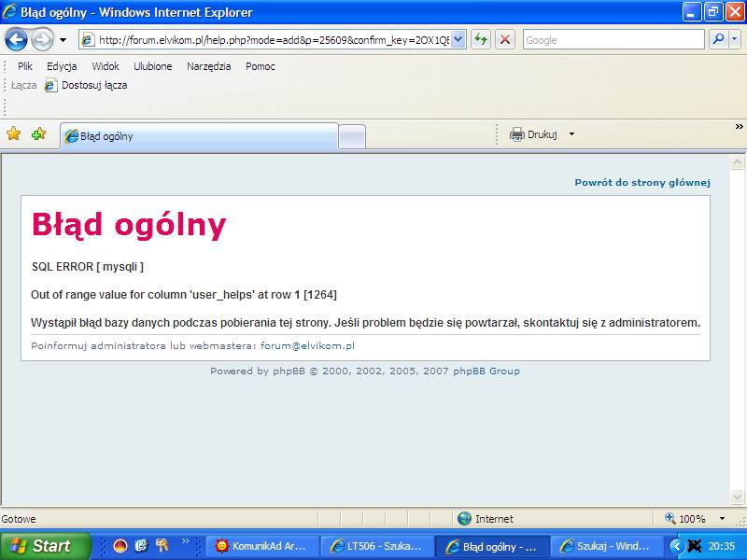Open search provider options dropdown
The width and height of the screenshot is (747, 560).
point(735,39)
